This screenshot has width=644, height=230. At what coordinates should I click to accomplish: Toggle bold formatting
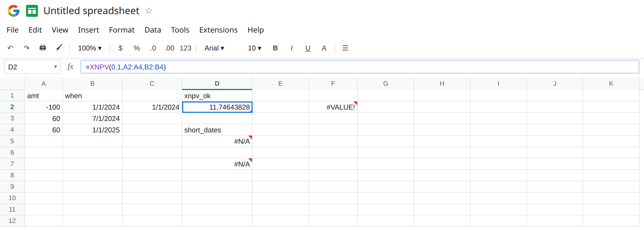pyautogui.click(x=275, y=48)
